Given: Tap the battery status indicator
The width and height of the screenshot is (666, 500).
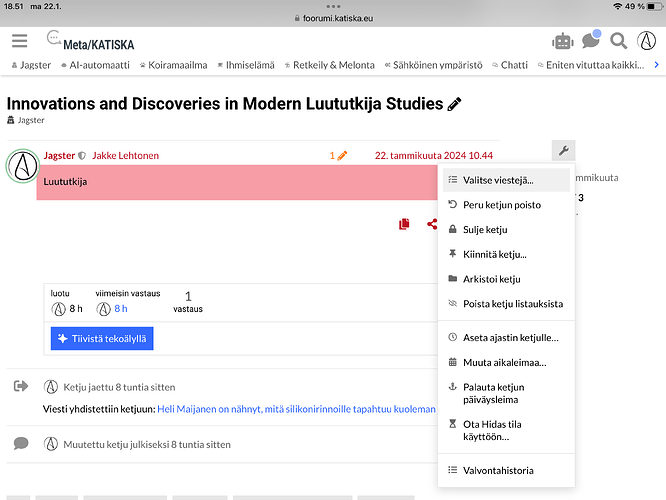Looking at the screenshot, I should click(655, 6).
